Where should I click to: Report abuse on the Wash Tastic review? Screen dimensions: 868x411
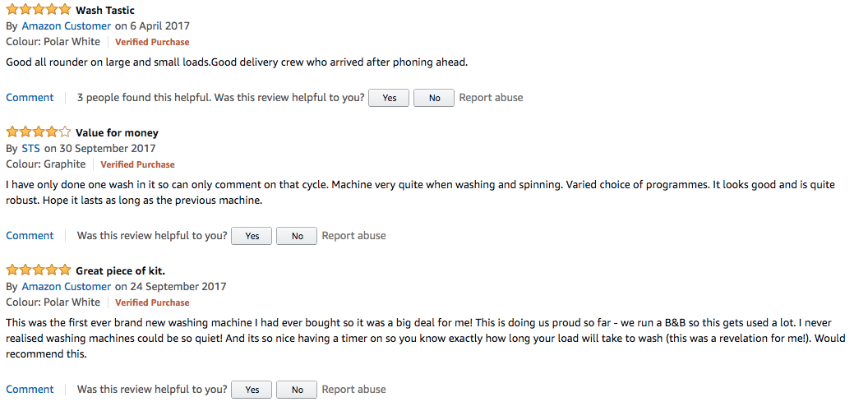click(x=491, y=98)
